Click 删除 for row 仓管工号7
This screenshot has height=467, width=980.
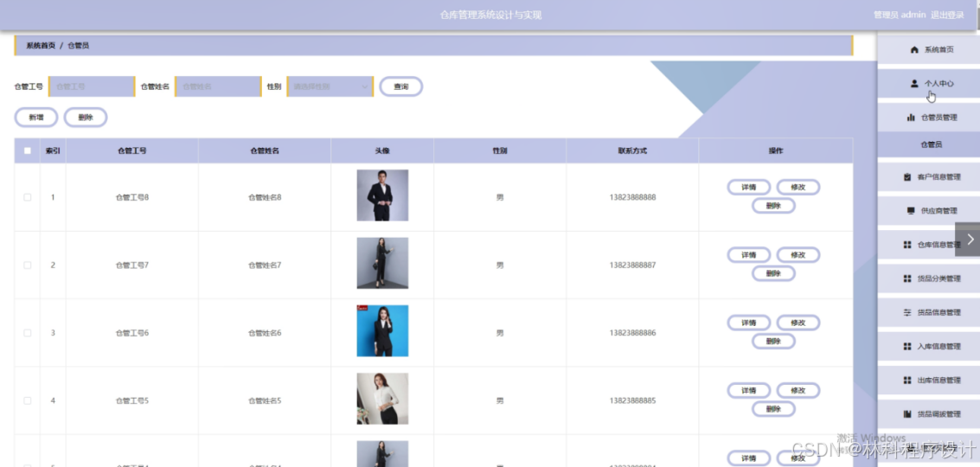tap(773, 273)
